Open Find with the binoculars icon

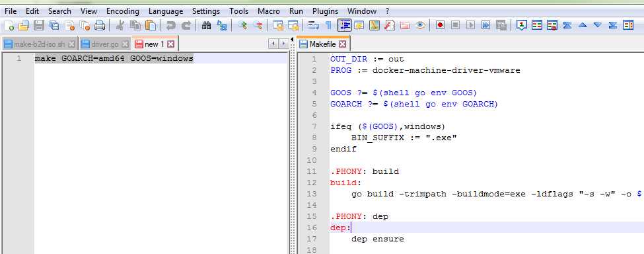(x=206, y=26)
